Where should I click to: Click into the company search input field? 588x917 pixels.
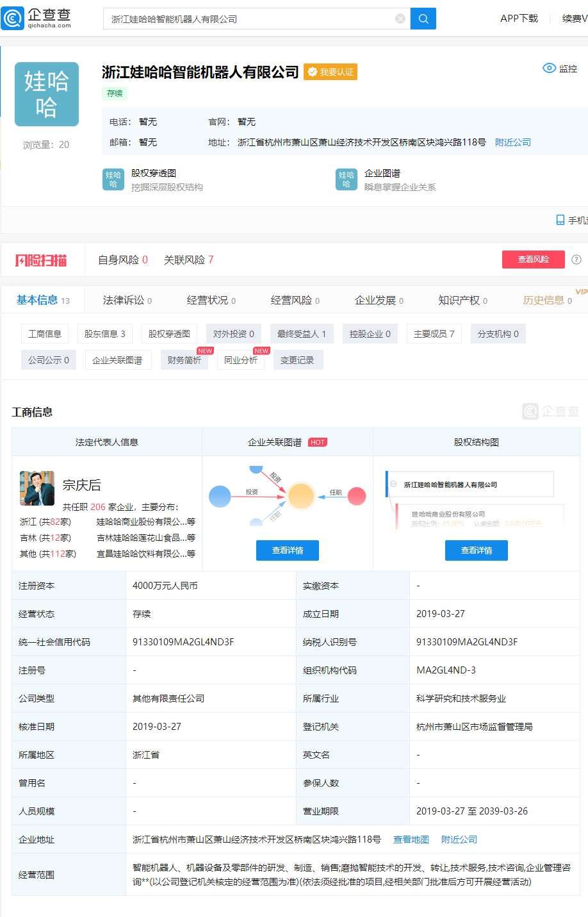(250, 19)
